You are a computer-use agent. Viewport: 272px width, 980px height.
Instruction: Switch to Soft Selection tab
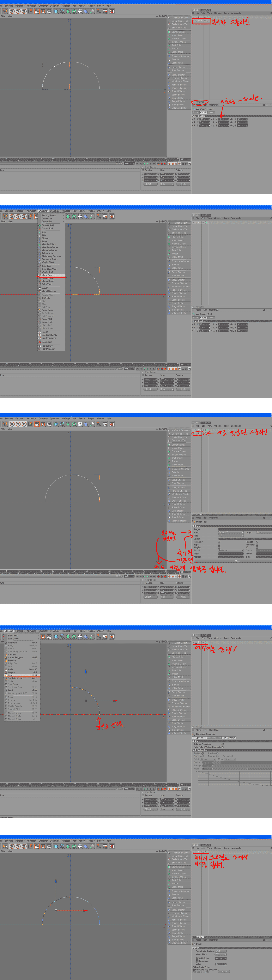(x=229, y=738)
